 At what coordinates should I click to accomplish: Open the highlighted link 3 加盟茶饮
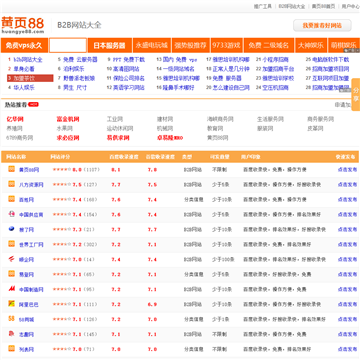[x=30, y=78]
